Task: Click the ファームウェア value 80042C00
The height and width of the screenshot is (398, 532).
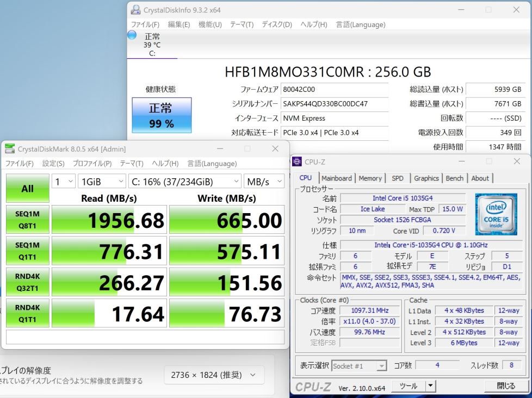Action: coord(335,90)
